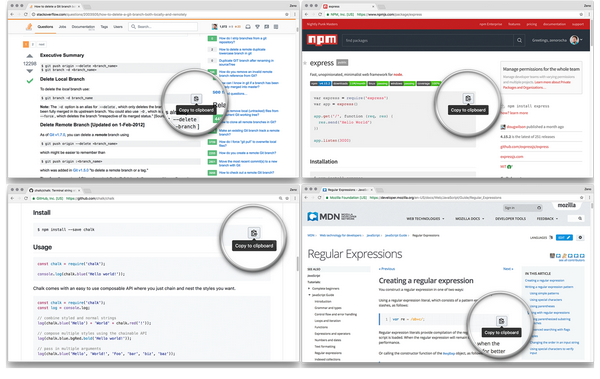Click copy icon in Stack Overflow code block
This screenshot has height=379, width=600.
196,99
